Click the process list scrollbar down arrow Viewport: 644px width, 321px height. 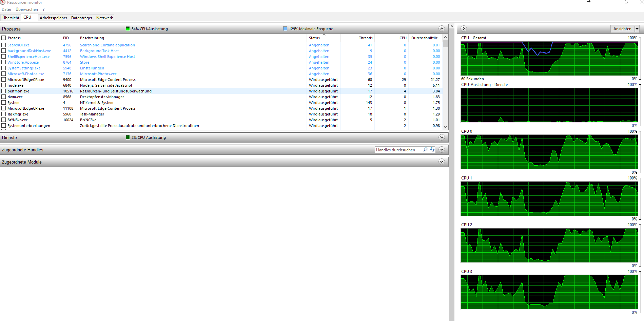point(446,127)
